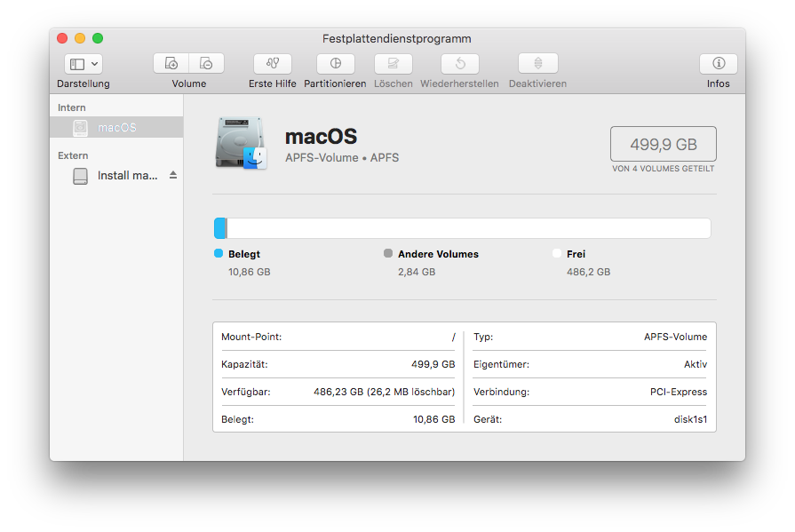The image size is (795, 532).
Task: Click the Löschen erase icon
Action: 393,64
